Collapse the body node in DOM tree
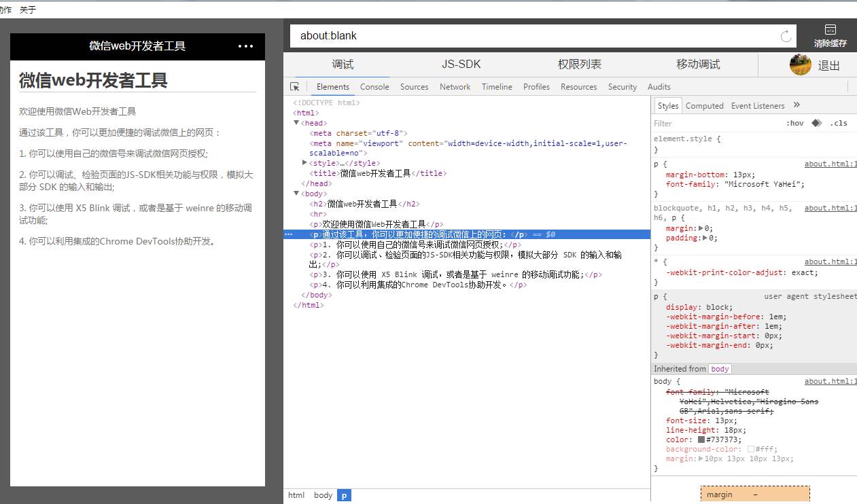The image size is (857, 504). click(296, 194)
